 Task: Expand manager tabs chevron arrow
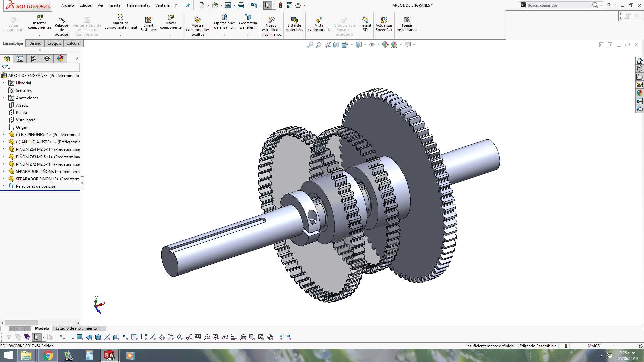click(x=77, y=58)
